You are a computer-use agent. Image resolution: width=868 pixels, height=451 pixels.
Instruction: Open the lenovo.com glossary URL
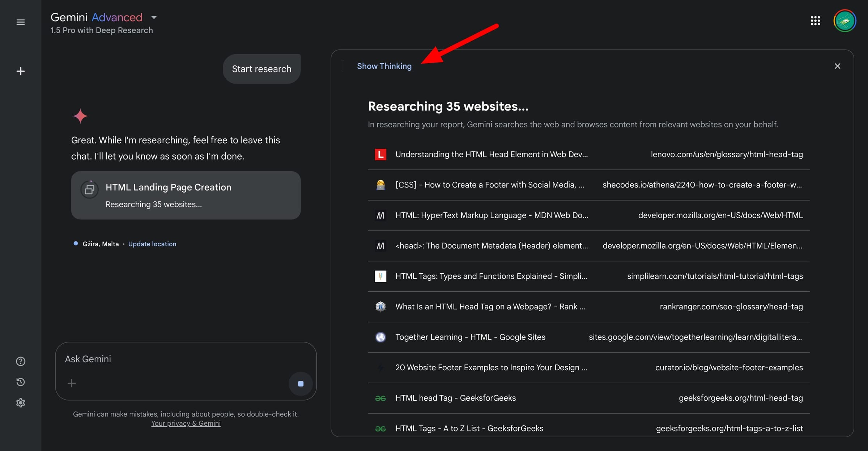[727, 155]
